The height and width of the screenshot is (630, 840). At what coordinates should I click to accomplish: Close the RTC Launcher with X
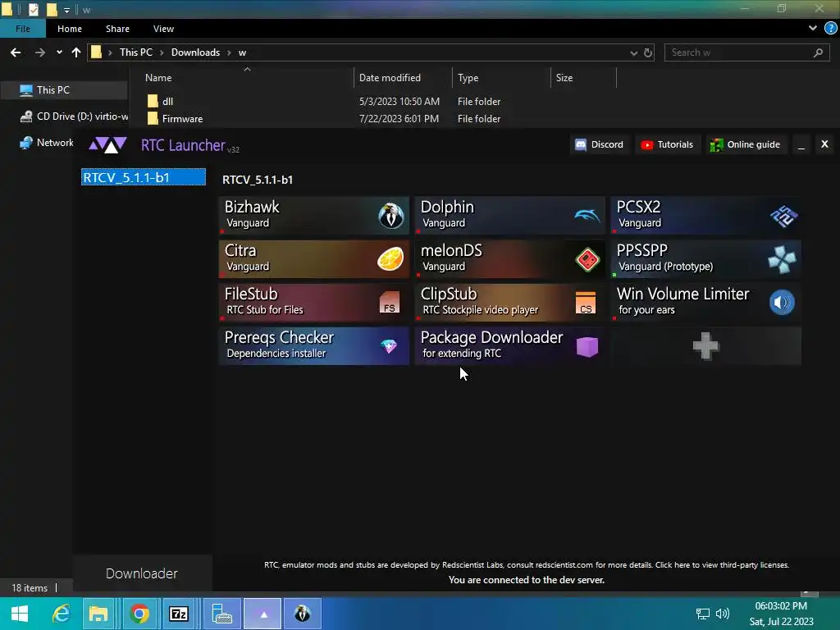(x=825, y=144)
